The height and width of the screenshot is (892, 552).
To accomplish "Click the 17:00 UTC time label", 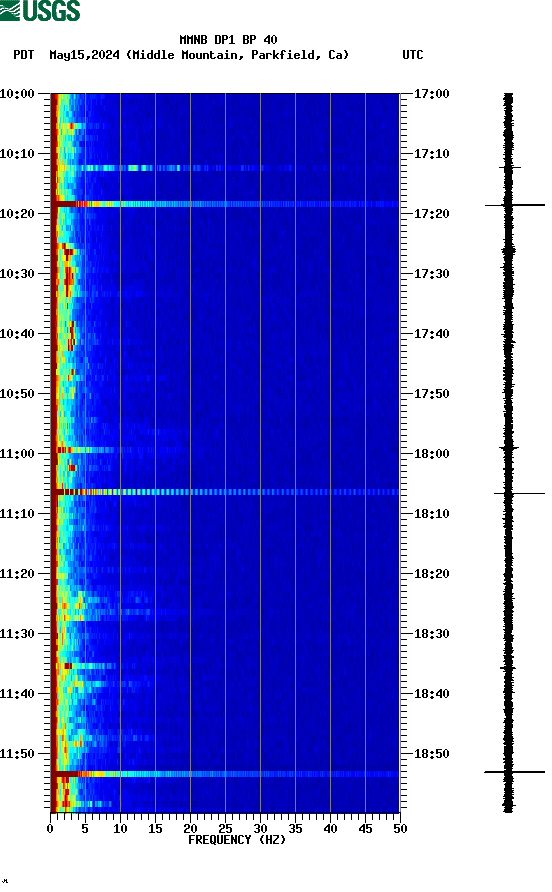I will (431, 94).
